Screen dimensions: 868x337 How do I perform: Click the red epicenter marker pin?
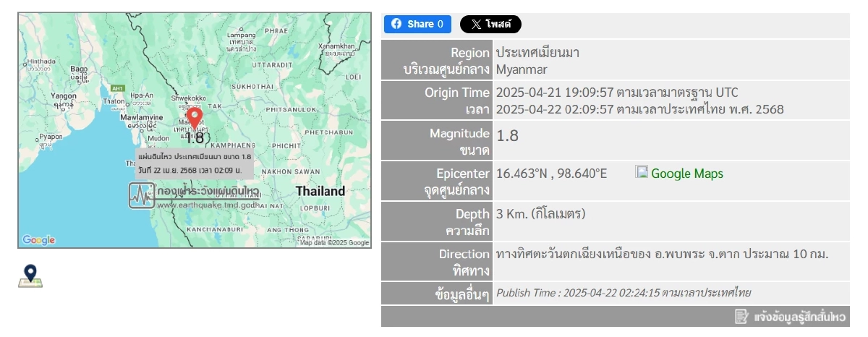[x=194, y=118]
